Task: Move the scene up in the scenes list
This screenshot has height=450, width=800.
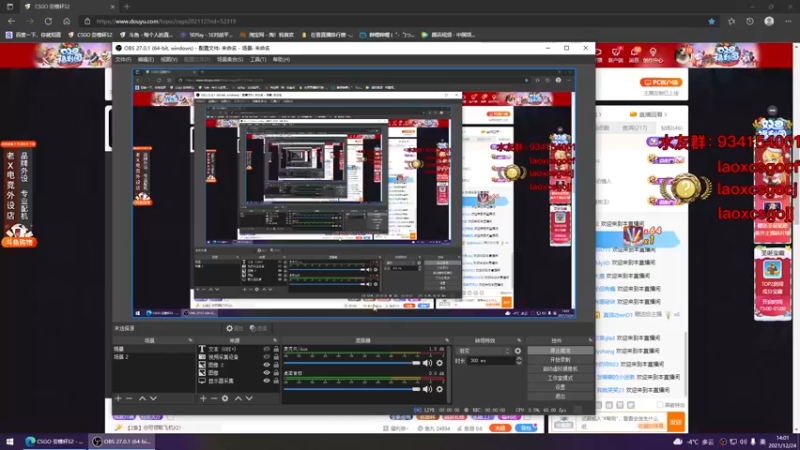Action: [142, 398]
